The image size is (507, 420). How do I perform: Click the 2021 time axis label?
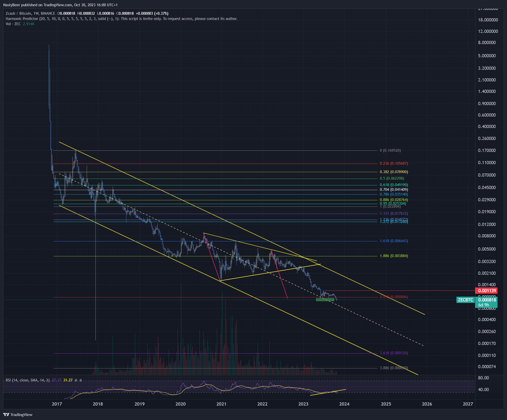click(x=221, y=404)
